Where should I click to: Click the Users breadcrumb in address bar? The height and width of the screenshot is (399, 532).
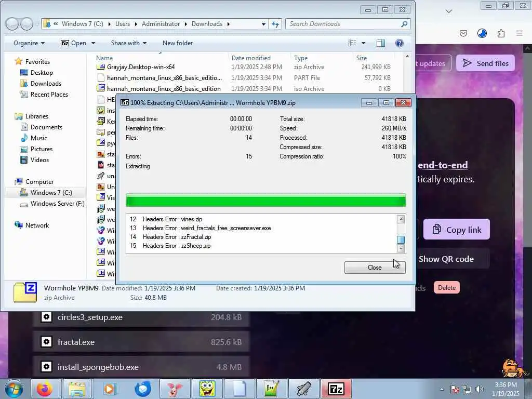[x=123, y=24]
